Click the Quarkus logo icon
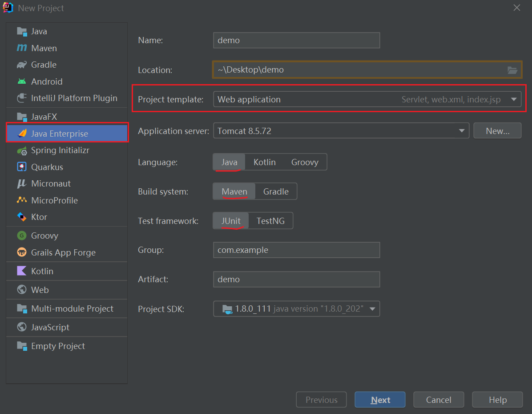 [22, 167]
